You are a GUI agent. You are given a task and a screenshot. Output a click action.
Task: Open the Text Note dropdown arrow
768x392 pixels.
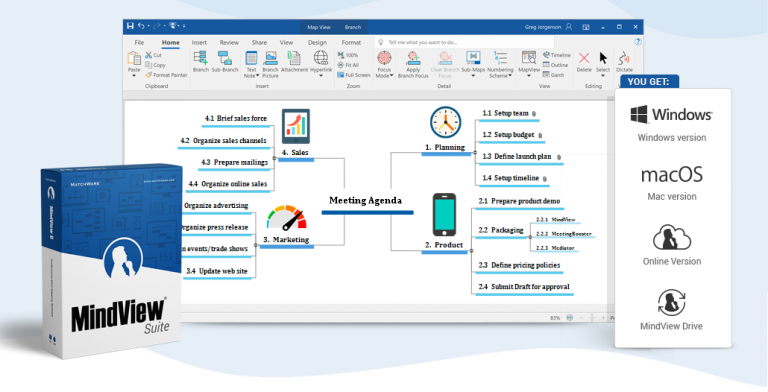click(258, 76)
